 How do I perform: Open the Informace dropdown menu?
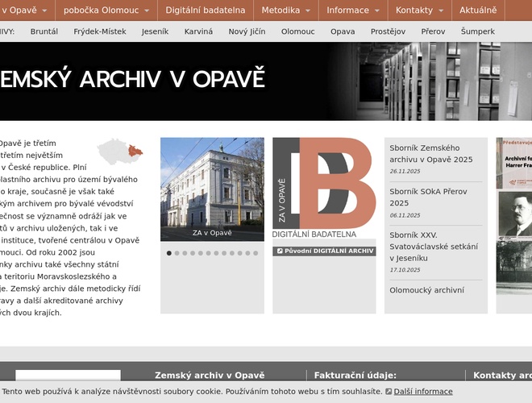tap(353, 10)
